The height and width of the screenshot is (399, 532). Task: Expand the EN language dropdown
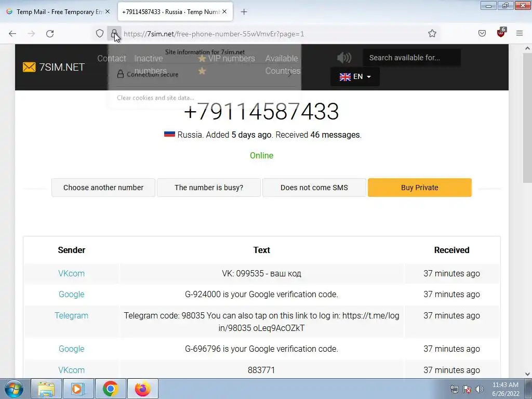(x=355, y=77)
